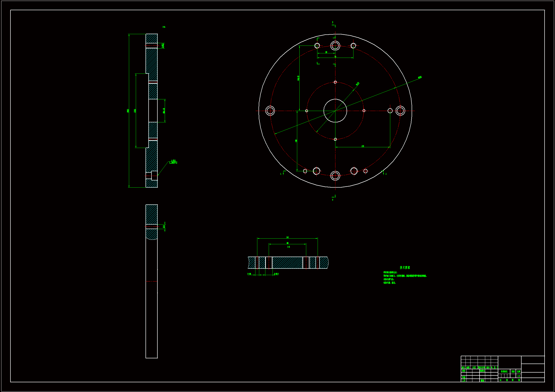Screen dimensions: 555x392
Task: Select the leftmost counterbored hole on the centerline
Action: tap(270, 111)
